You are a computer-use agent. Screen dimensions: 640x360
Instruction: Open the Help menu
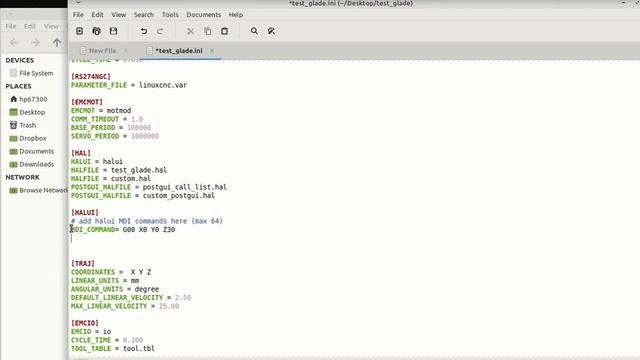pyautogui.click(x=236, y=15)
